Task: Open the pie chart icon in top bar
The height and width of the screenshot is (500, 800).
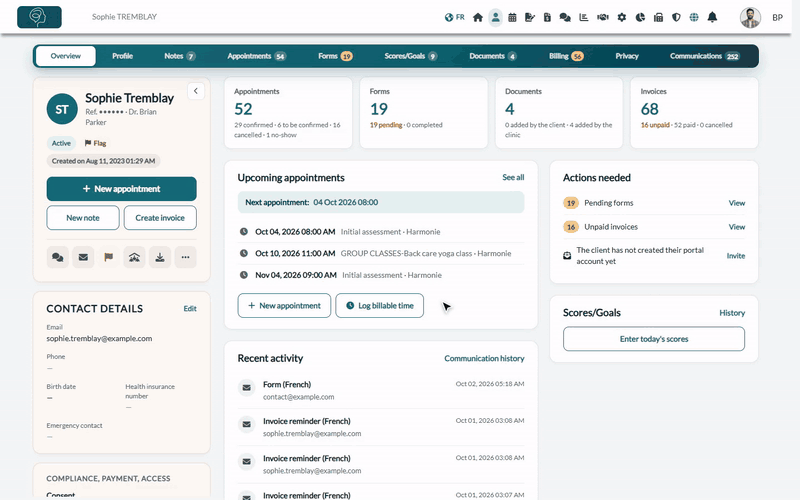Action: [x=640, y=17]
